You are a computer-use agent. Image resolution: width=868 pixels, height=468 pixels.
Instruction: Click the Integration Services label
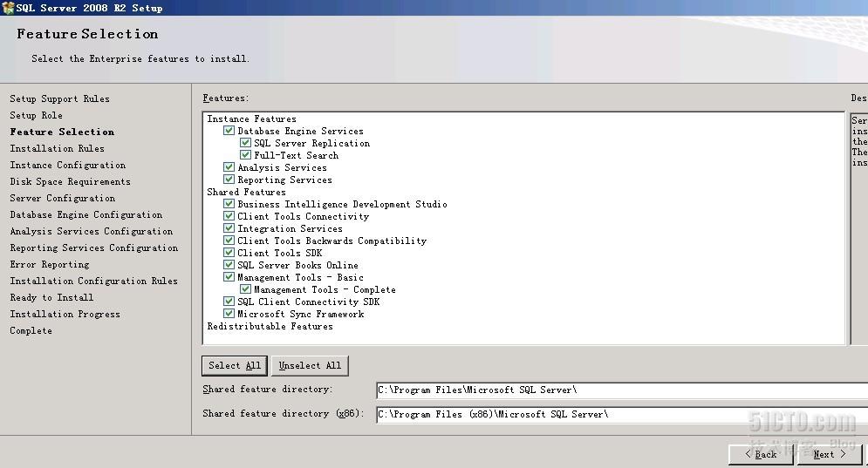(290, 228)
